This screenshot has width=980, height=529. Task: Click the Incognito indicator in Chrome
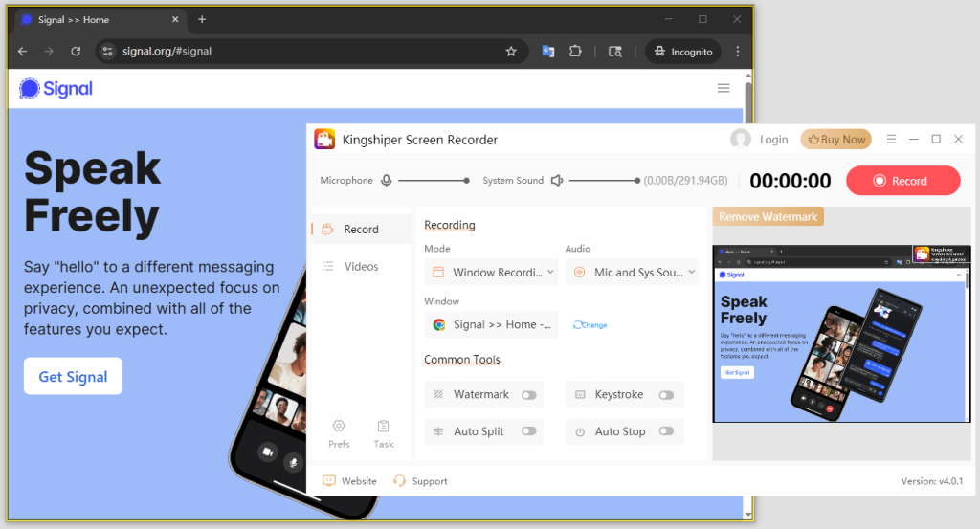683,52
